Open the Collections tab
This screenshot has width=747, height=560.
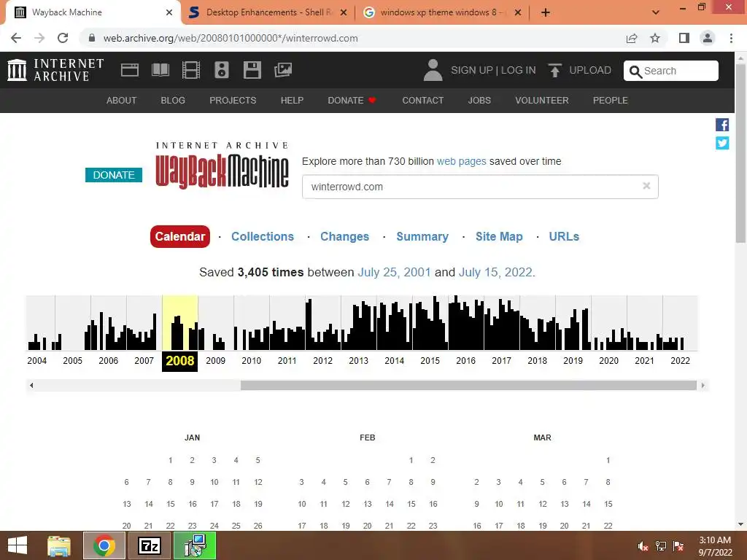(x=263, y=237)
